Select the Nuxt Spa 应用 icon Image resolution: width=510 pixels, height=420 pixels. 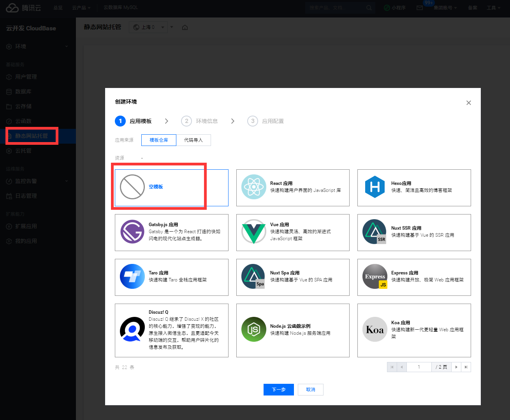click(x=254, y=276)
